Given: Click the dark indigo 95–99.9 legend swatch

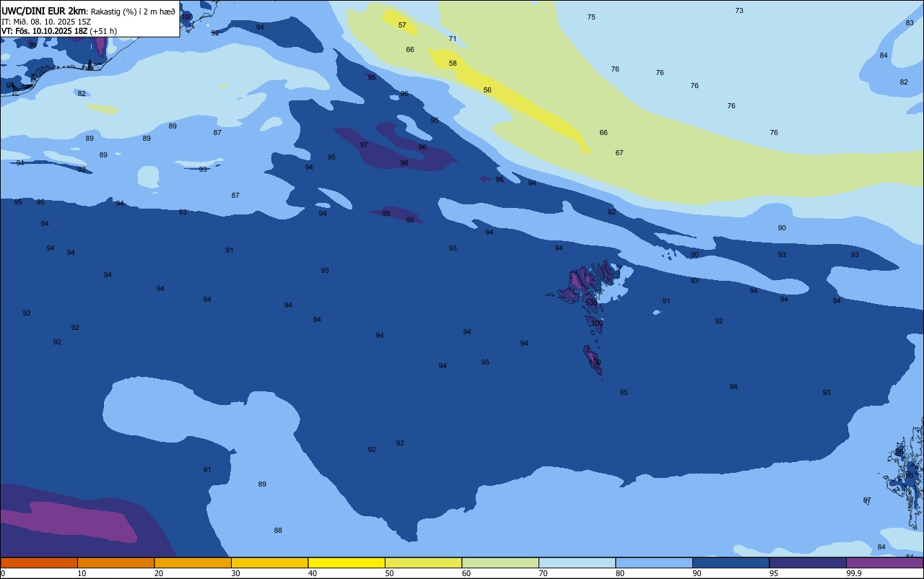Looking at the screenshot, I should click(808, 562).
